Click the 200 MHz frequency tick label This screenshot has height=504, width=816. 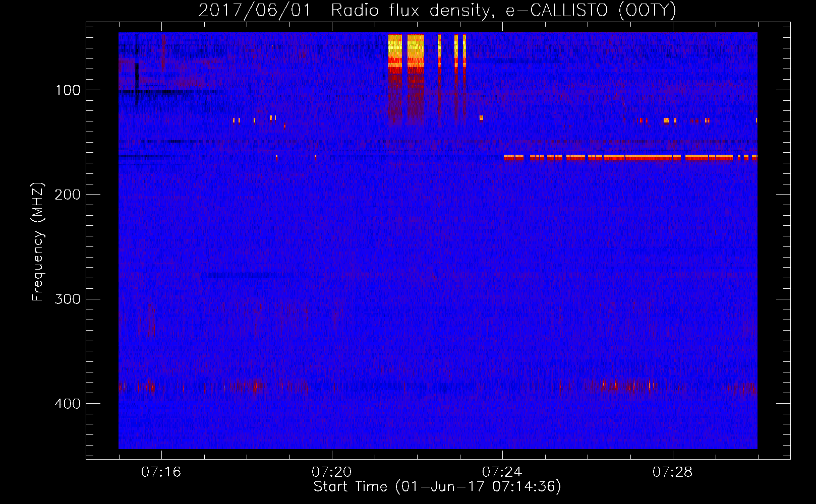(x=68, y=195)
